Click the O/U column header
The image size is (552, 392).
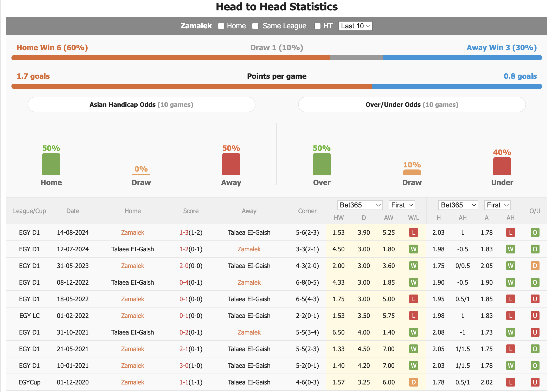pyautogui.click(x=535, y=211)
